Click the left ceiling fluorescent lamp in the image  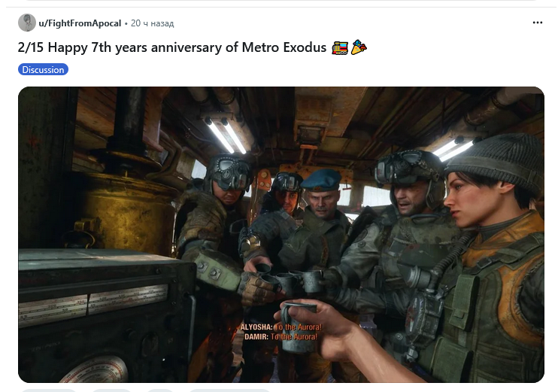pyautogui.click(x=226, y=135)
